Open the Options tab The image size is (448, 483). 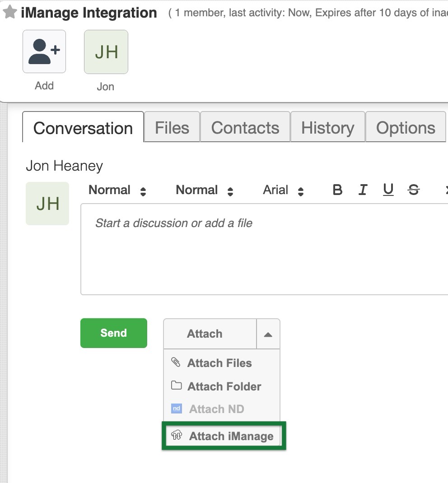pos(406,128)
